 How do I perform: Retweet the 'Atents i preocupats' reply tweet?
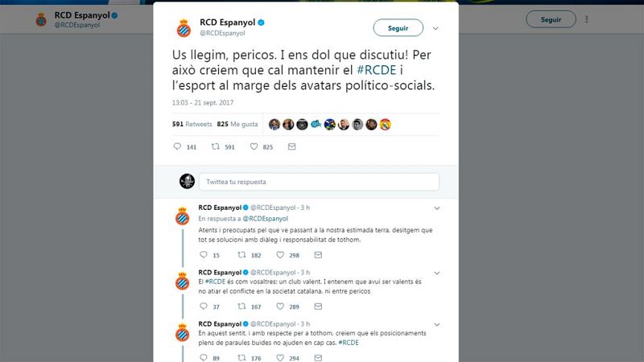tap(241, 255)
